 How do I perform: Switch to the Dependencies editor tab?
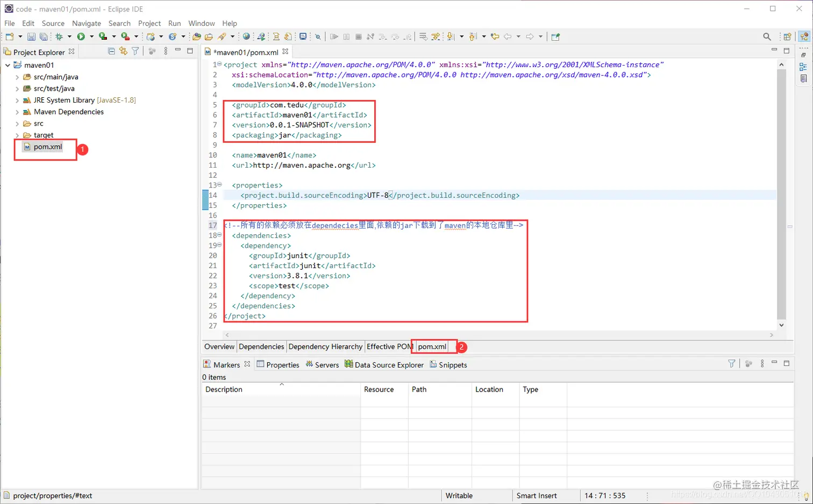coord(261,347)
